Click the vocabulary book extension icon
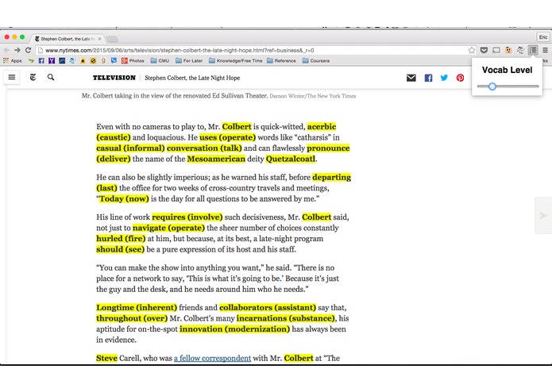Screen dimensions: 552x392 click(x=533, y=50)
